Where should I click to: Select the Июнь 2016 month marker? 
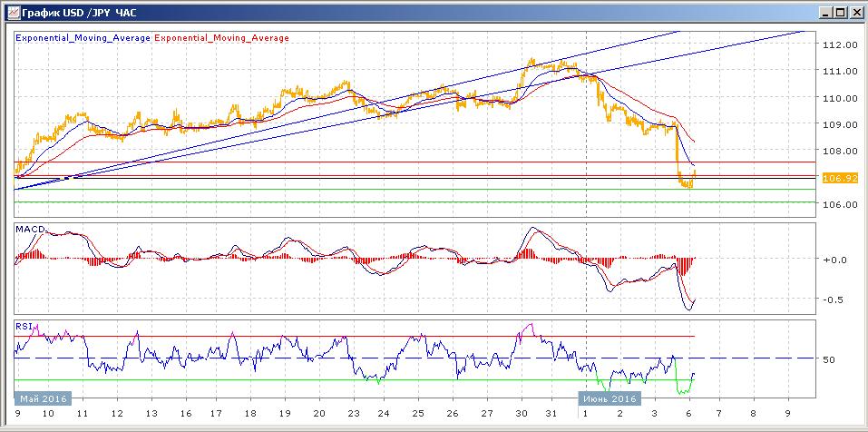point(610,398)
